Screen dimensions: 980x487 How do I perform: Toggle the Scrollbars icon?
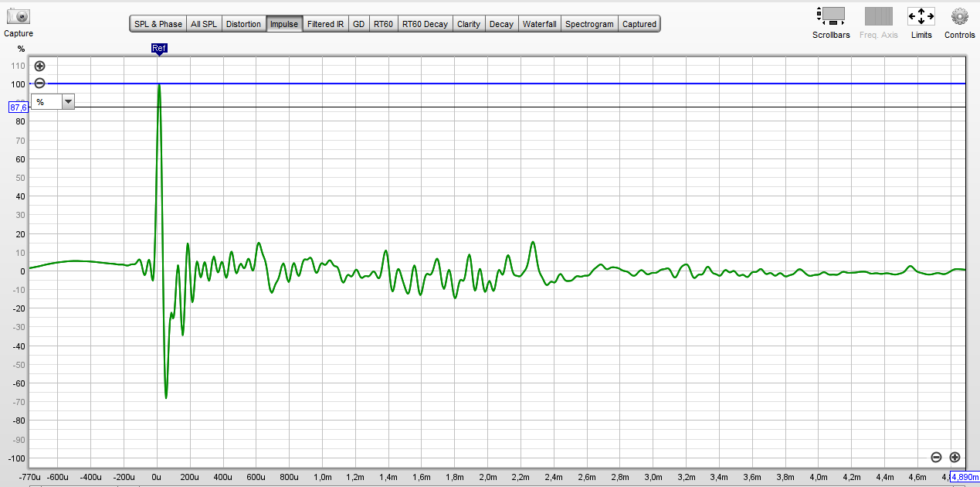(831, 15)
